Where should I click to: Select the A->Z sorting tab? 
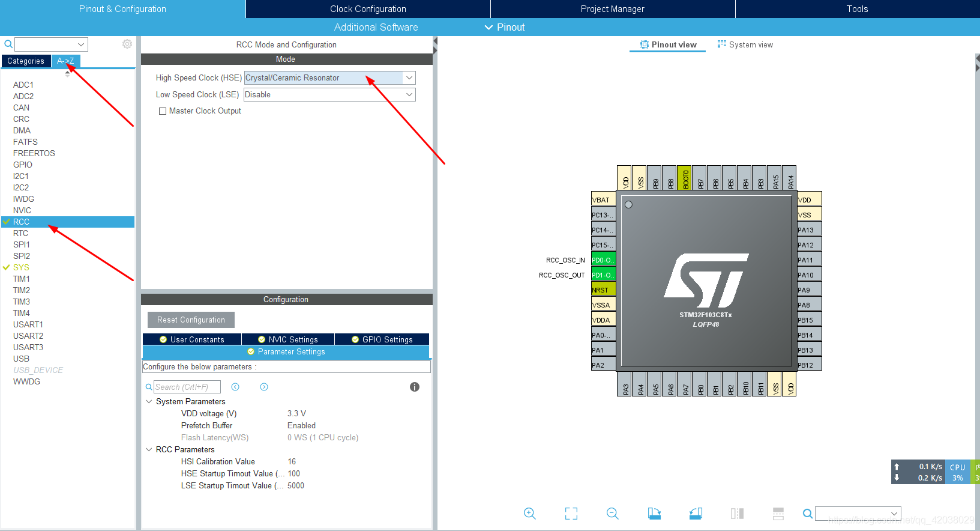[x=65, y=61]
